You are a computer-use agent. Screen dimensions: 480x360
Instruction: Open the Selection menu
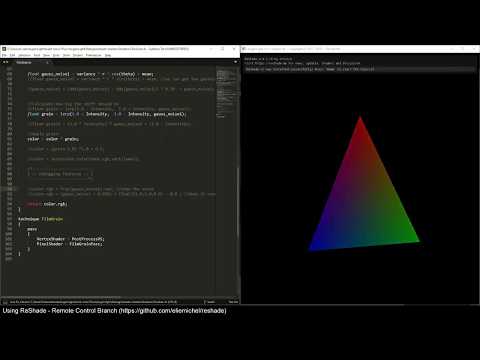(x=25, y=55)
